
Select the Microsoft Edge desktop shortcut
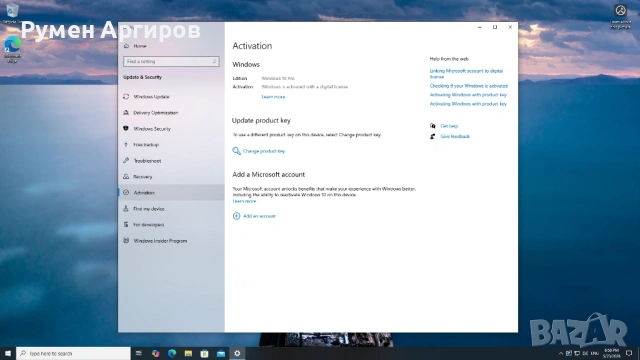tap(12, 49)
